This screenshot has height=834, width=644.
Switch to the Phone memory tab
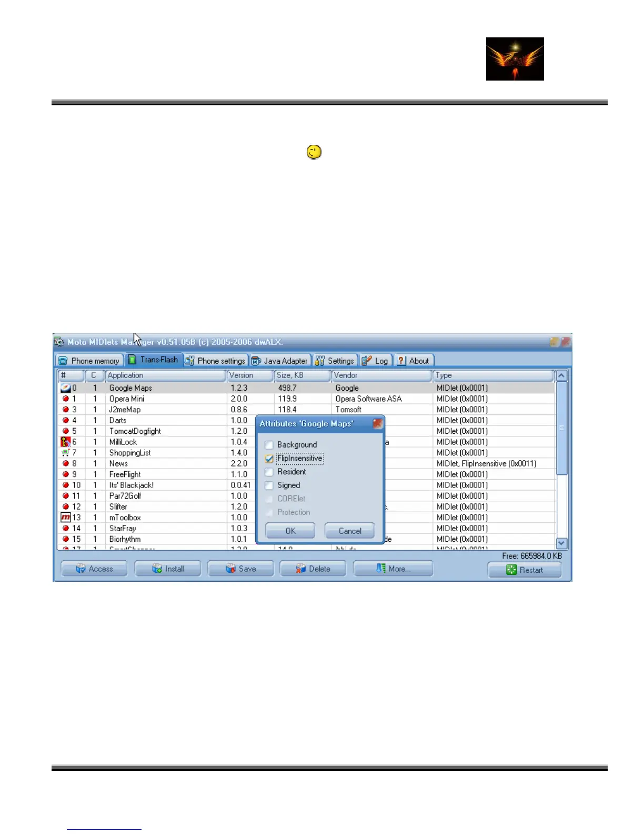tap(89, 361)
